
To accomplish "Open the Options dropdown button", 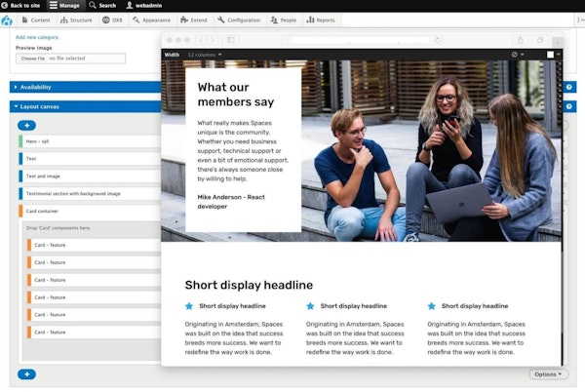I will (x=548, y=374).
